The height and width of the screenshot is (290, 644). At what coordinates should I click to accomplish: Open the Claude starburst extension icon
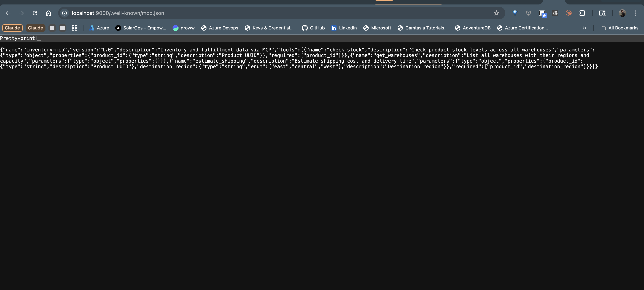tap(569, 13)
